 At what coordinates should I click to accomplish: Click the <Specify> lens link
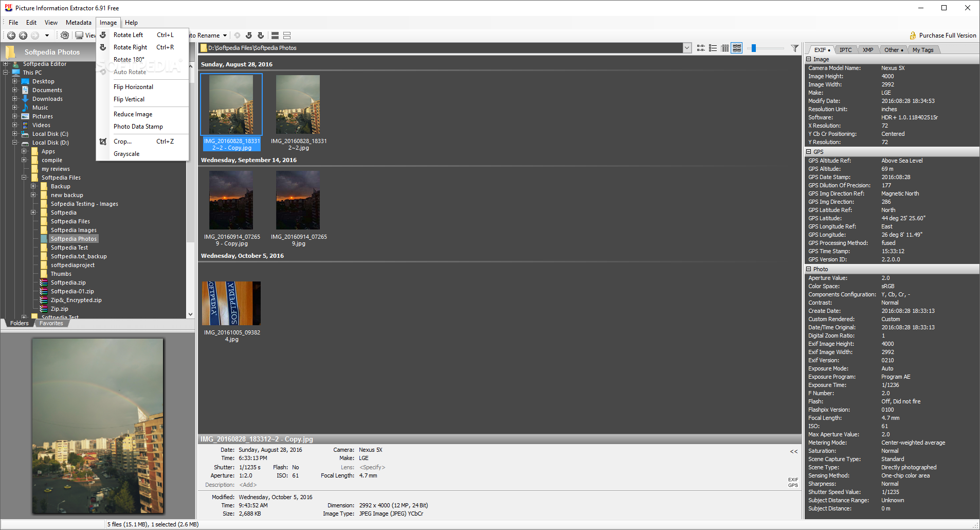[x=372, y=467]
